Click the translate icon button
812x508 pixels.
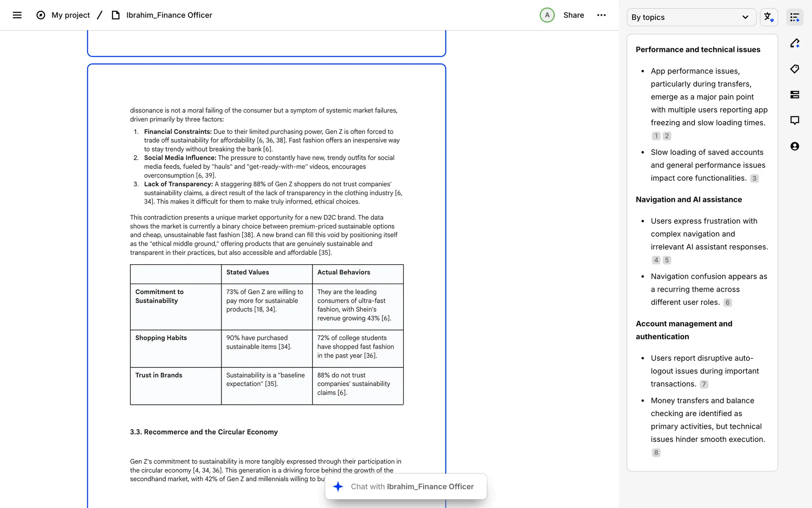pos(768,17)
